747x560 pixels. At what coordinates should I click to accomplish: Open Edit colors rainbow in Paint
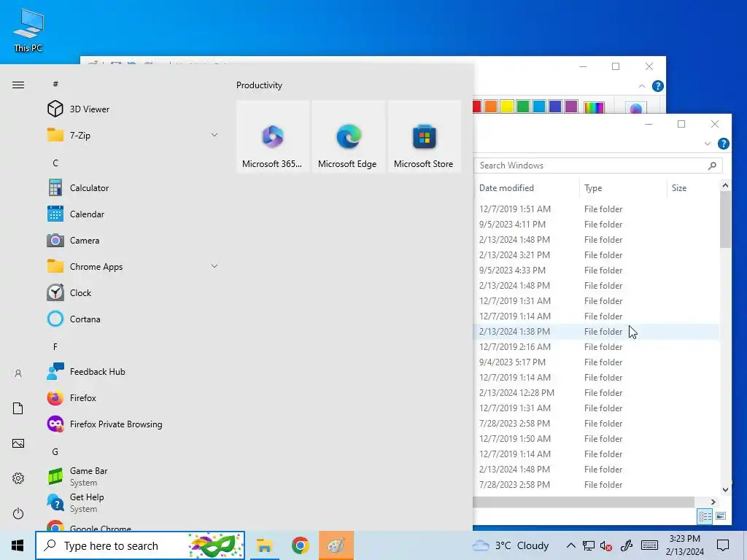coord(594,107)
